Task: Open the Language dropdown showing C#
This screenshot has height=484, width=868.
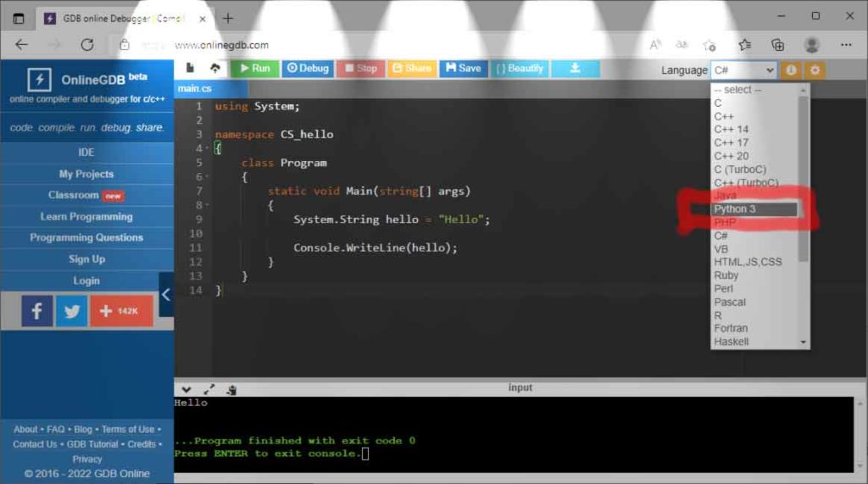Action: (743, 70)
